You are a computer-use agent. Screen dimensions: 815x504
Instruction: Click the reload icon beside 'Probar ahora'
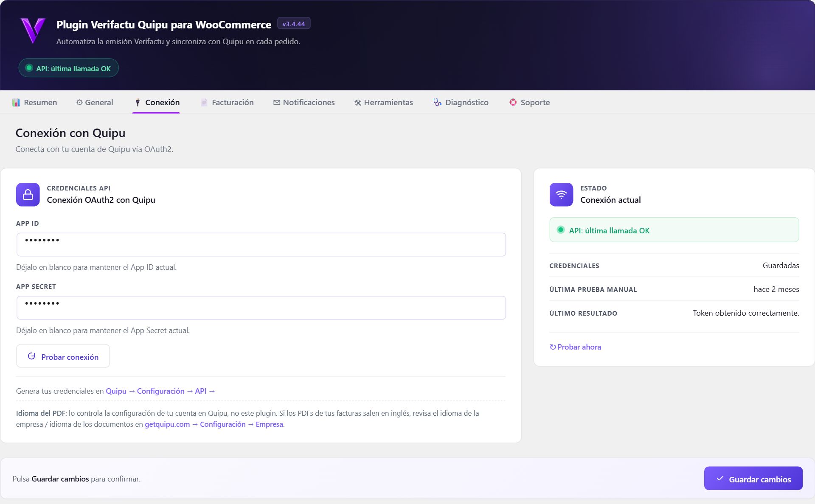tap(553, 347)
